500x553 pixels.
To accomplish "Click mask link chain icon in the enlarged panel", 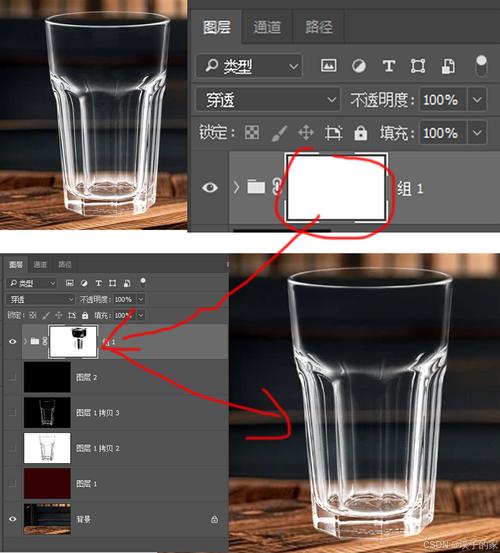I will tap(276, 187).
